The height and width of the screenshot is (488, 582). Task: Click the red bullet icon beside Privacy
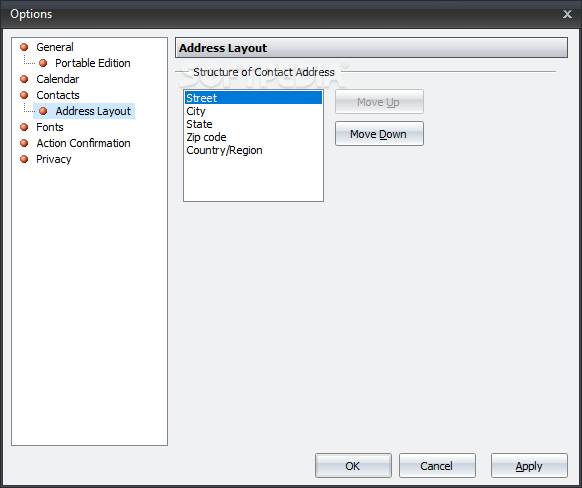[x=24, y=159]
